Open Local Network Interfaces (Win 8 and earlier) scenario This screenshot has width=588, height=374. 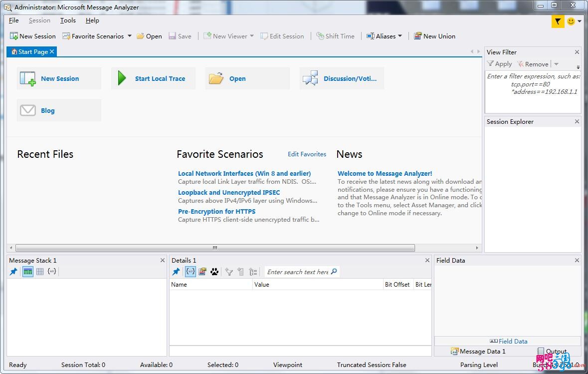pos(244,173)
